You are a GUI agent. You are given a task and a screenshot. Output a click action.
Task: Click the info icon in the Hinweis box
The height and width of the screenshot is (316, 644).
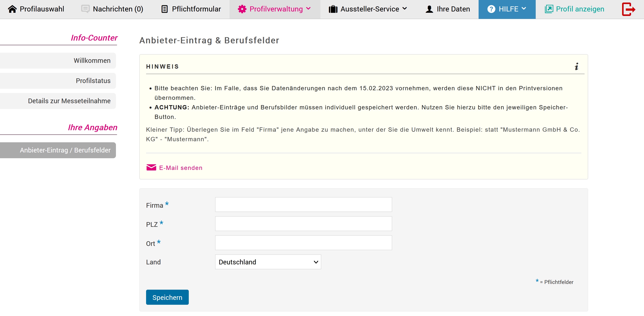point(577,66)
